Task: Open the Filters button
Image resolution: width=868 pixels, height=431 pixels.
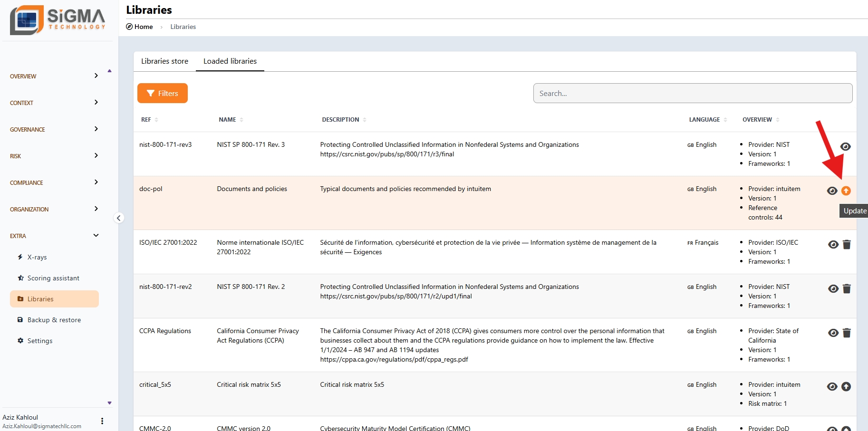Action: click(x=163, y=93)
